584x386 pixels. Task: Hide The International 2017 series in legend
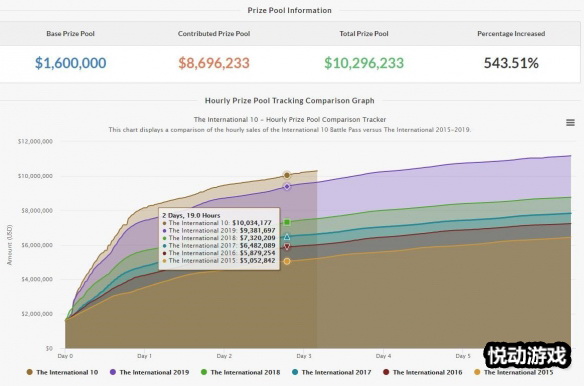point(331,372)
